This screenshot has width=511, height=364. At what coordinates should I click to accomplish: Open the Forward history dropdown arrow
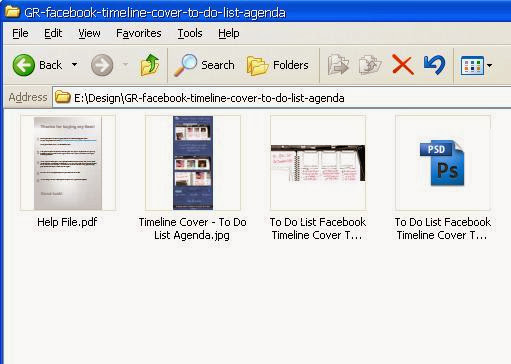click(125, 64)
